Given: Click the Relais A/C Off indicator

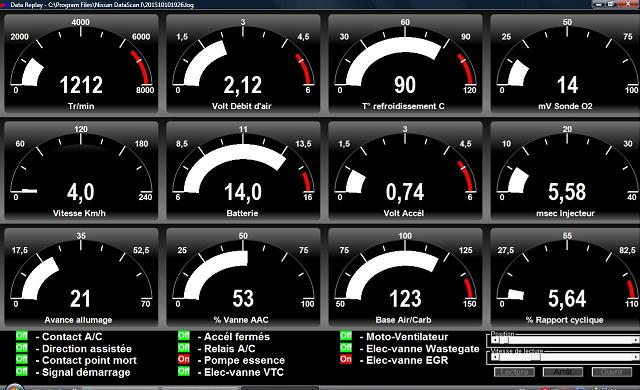Looking at the screenshot, I should tap(184, 348).
